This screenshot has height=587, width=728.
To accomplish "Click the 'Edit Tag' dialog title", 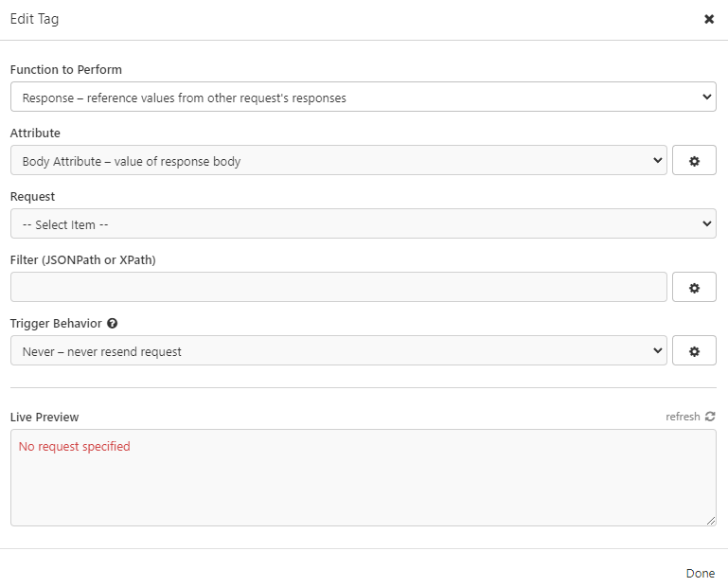I will (34, 19).
